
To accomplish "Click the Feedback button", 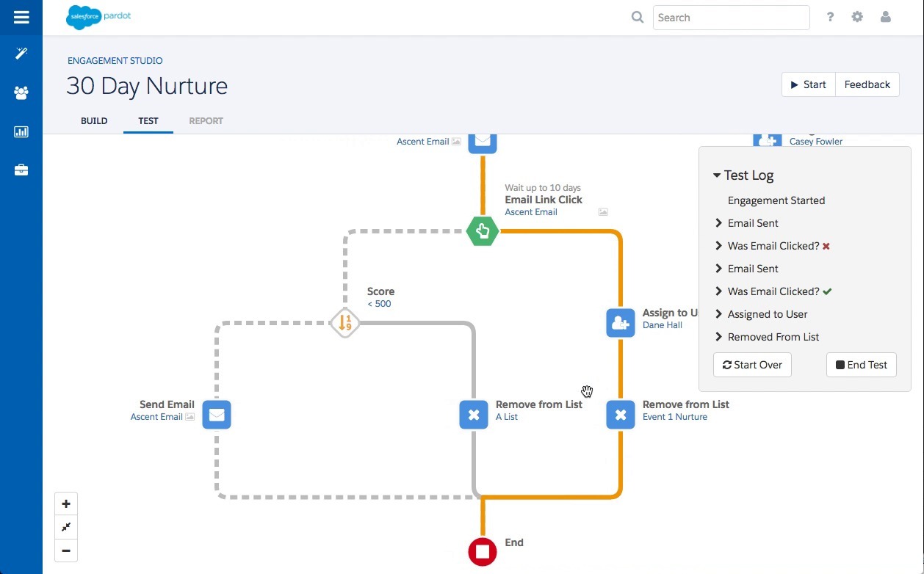I will pyautogui.click(x=867, y=84).
